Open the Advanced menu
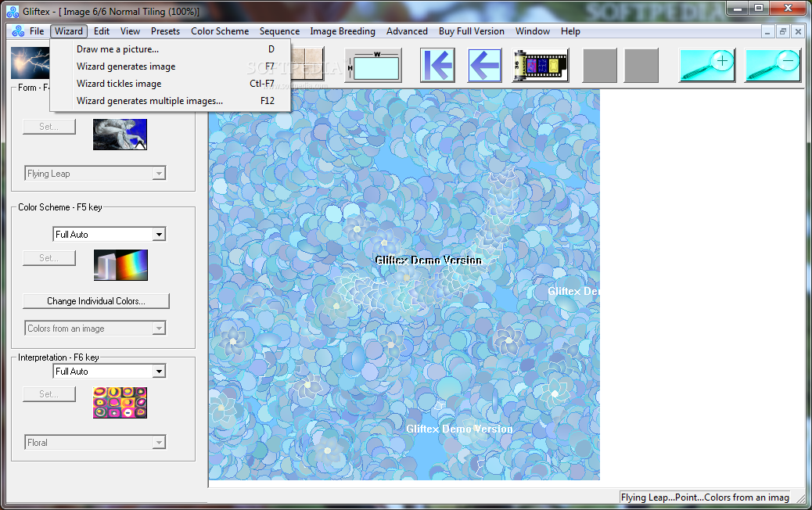812x510 pixels. (x=407, y=31)
